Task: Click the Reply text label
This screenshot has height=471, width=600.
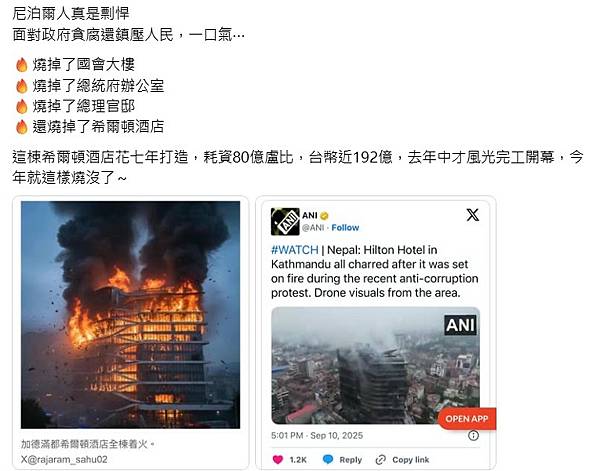Action: (x=351, y=460)
